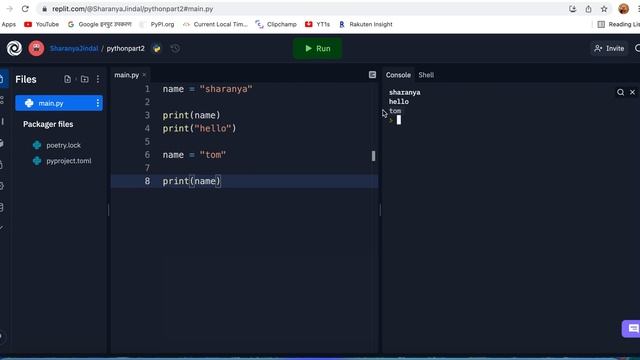Click the browser share icon

588,9
